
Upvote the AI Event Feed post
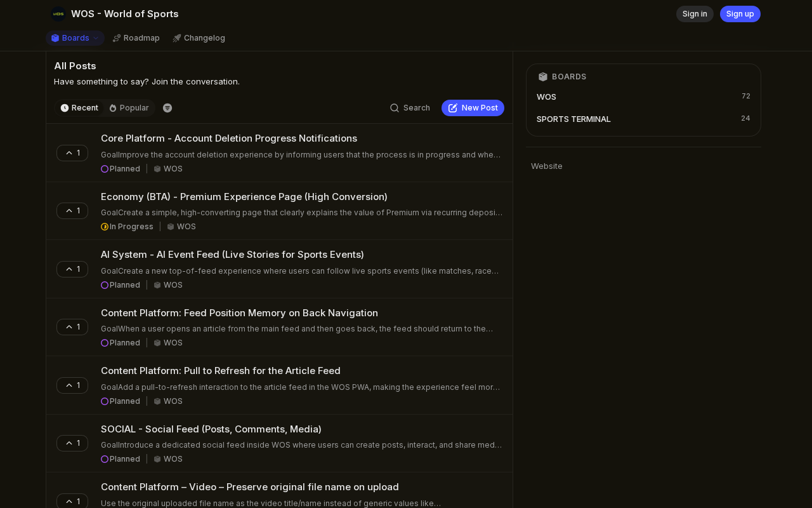(72, 269)
